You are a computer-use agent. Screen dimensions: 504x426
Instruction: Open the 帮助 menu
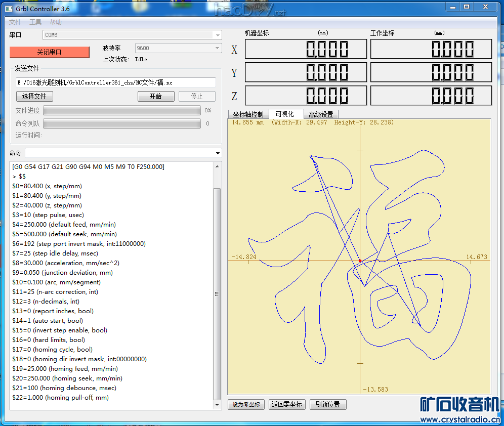click(56, 22)
